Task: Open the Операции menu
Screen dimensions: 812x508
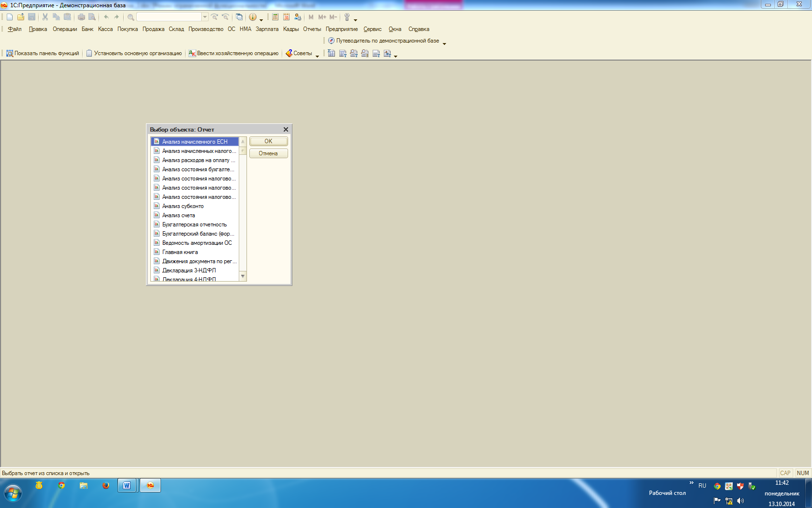Action: [x=65, y=29]
